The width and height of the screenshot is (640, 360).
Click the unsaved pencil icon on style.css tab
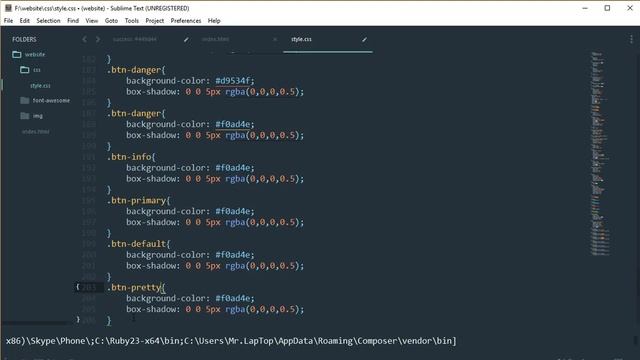click(x=364, y=40)
